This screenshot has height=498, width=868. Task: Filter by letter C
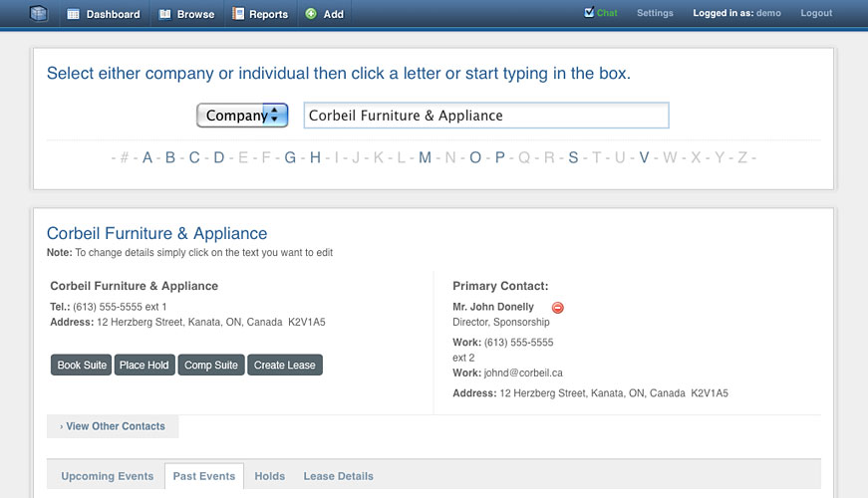[194, 157]
